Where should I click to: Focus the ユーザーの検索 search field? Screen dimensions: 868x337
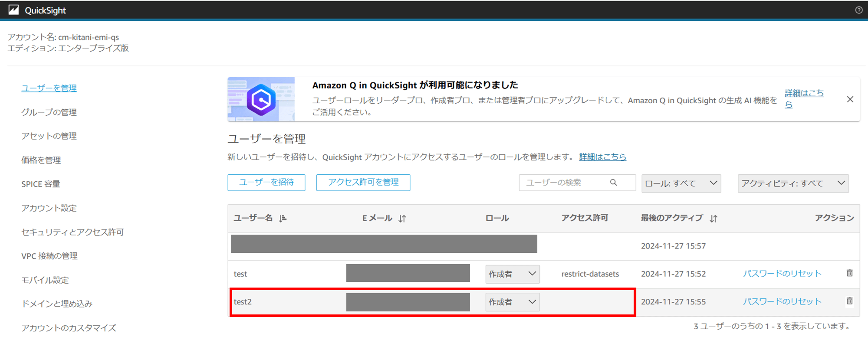(x=578, y=183)
